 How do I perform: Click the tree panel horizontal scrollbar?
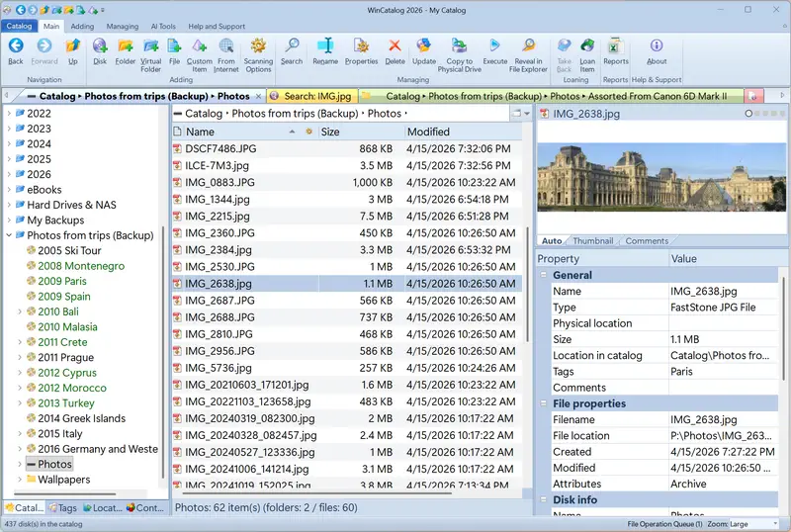coord(64,494)
